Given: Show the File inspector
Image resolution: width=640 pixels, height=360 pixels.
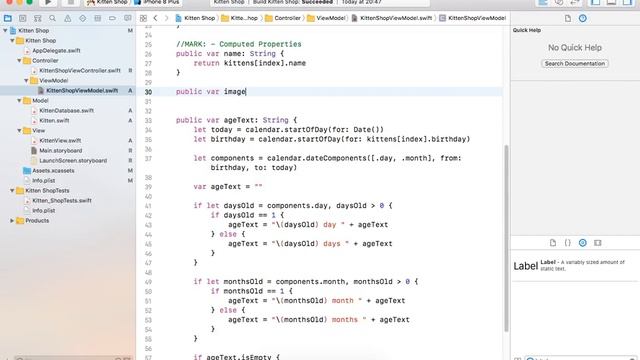Looking at the screenshot, I should tap(568, 18).
